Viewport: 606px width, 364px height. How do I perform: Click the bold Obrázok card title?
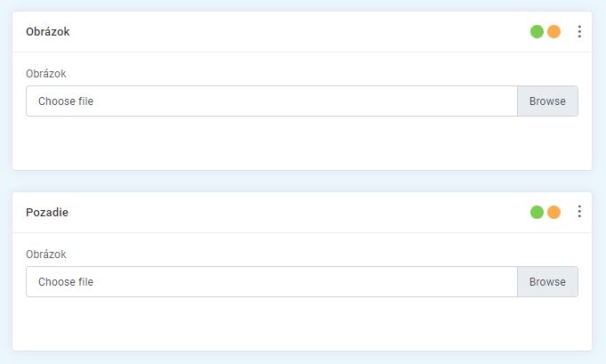(48, 32)
